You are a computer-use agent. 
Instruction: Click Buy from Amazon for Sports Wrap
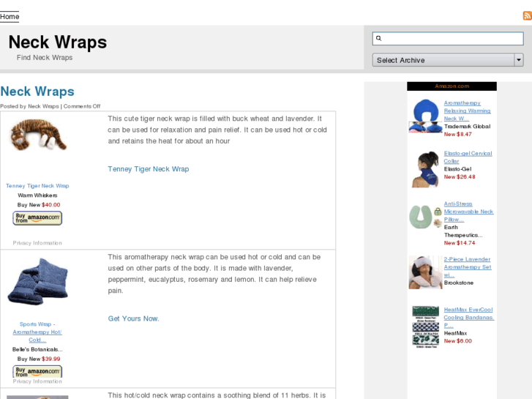coord(37,371)
